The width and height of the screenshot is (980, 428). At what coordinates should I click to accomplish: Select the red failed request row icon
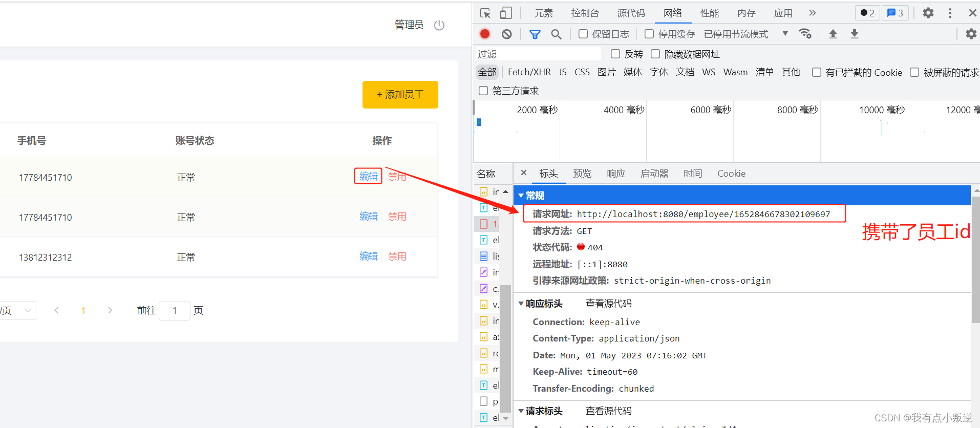pos(483,224)
